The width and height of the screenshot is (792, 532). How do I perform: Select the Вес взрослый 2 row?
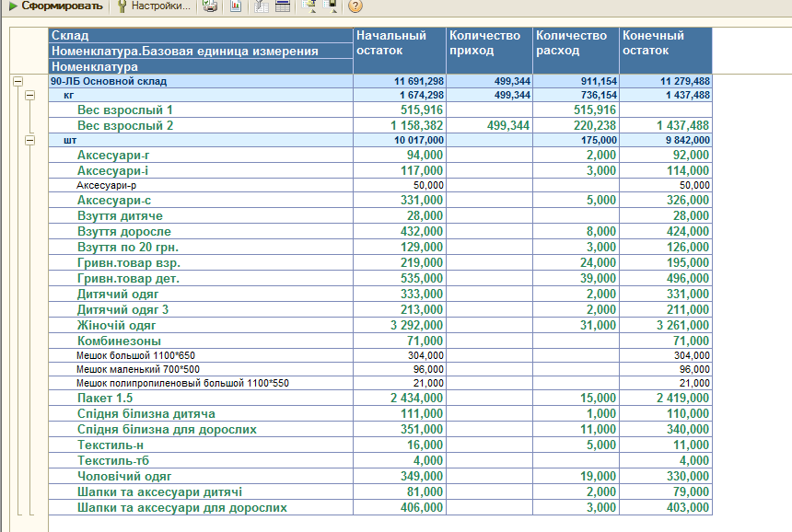tap(380, 125)
